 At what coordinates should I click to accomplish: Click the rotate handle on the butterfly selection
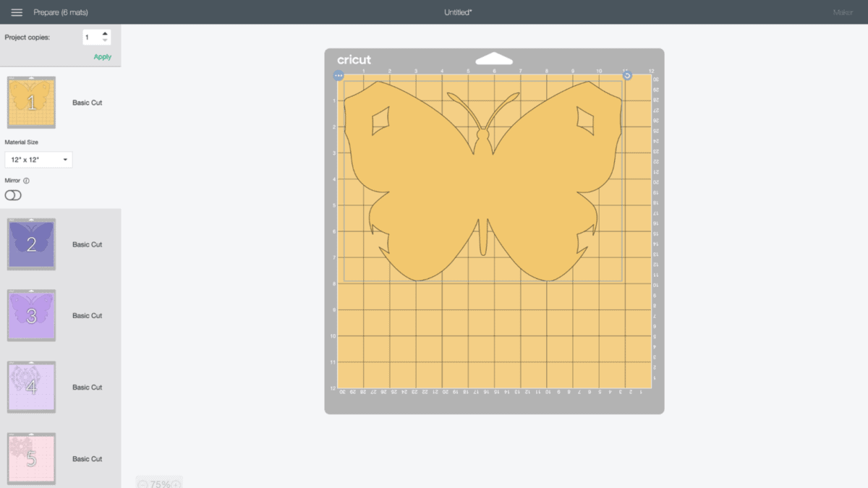pyautogui.click(x=627, y=75)
